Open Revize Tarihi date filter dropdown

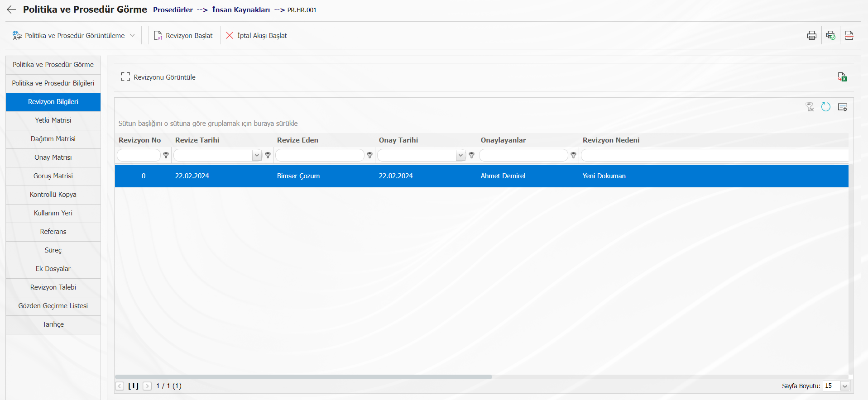[257, 155]
